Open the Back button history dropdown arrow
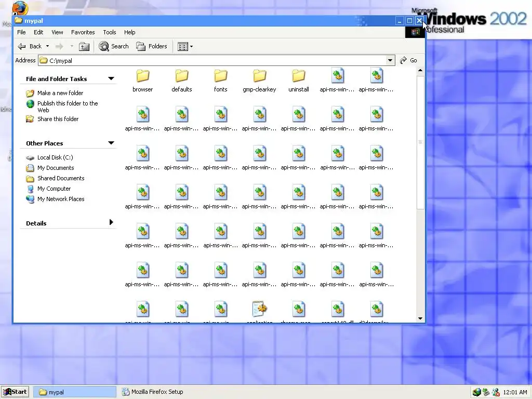 pyautogui.click(x=47, y=46)
